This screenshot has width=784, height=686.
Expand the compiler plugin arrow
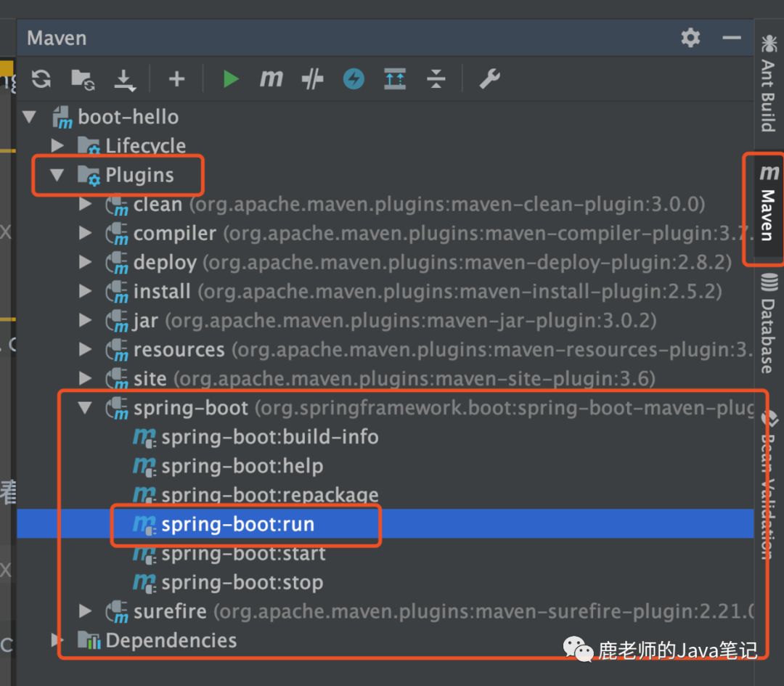click(86, 233)
